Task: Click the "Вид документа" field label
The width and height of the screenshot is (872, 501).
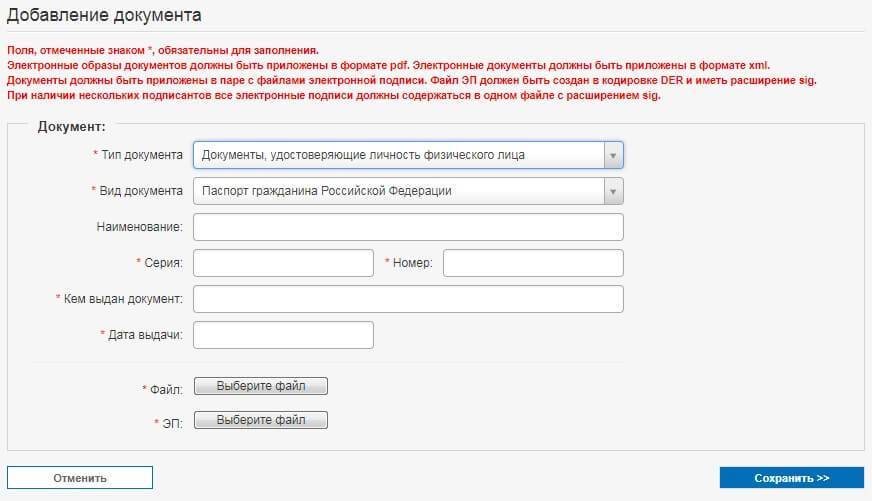Action: 141,191
